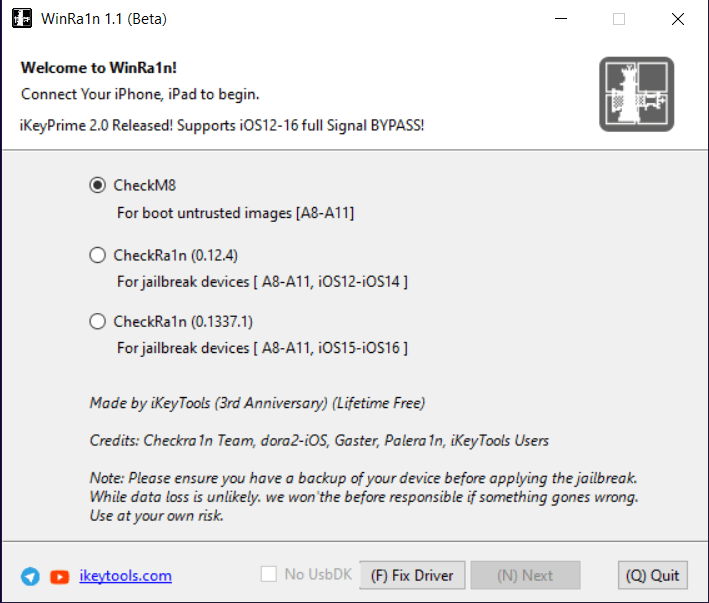Click the WinRa1n 1.1 (Beta) title text
709x603 pixels.
(x=102, y=19)
